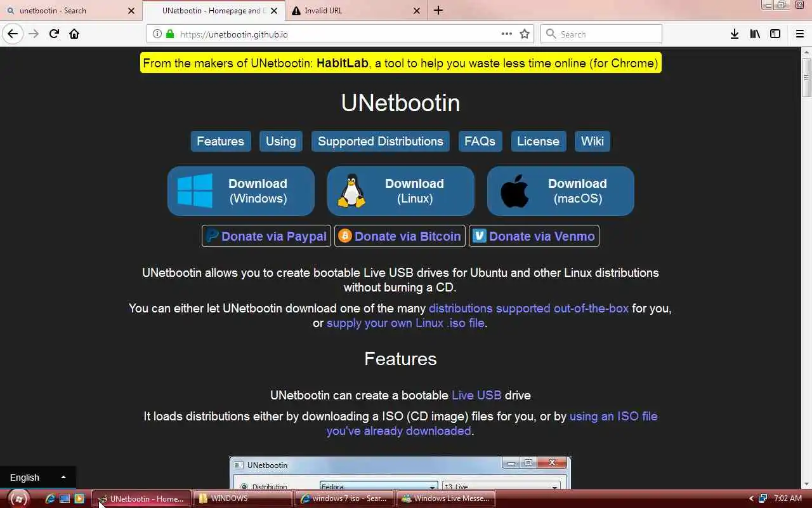812x508 pixels.
Task: Open 'windows 7 iso - Sear...' taskbar button
Action: pyautogui.click(x=344, y=498)
